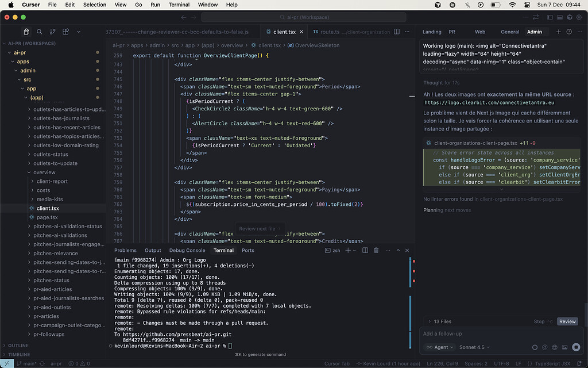Click the attach image icon in chat

point(564,347)
